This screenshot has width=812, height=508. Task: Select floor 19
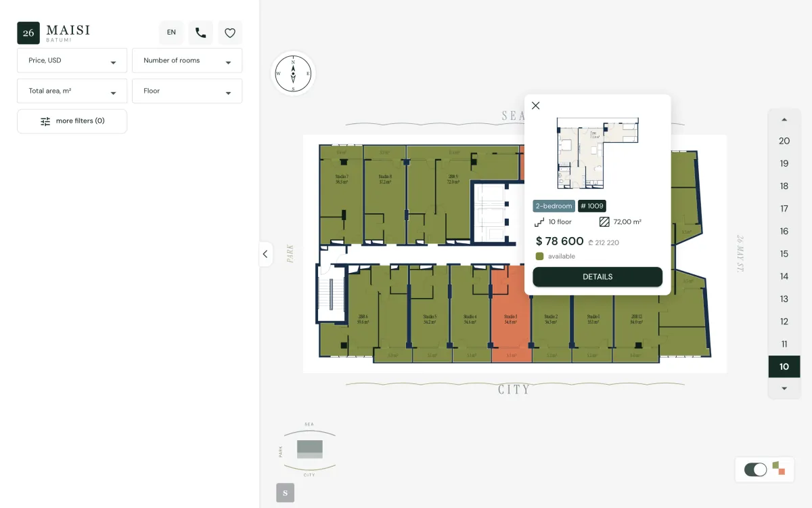[784, 163]
